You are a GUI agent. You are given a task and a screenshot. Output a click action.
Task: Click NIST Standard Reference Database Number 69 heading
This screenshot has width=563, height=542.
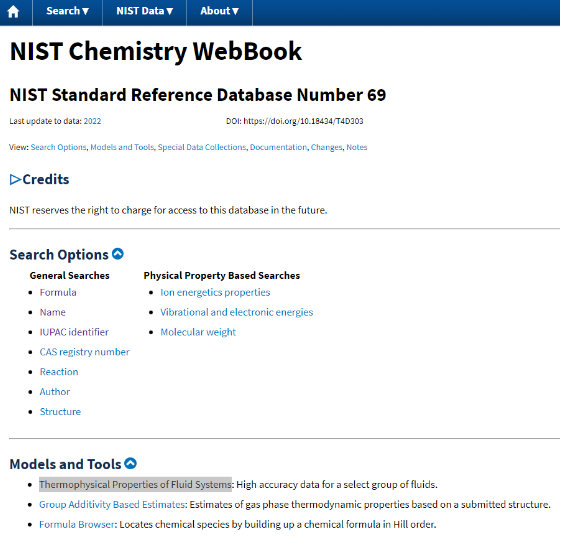[x=197, y=95]
